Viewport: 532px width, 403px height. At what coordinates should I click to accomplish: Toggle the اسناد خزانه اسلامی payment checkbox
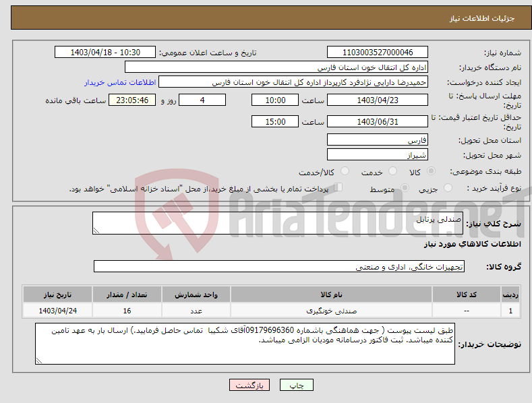338,187
